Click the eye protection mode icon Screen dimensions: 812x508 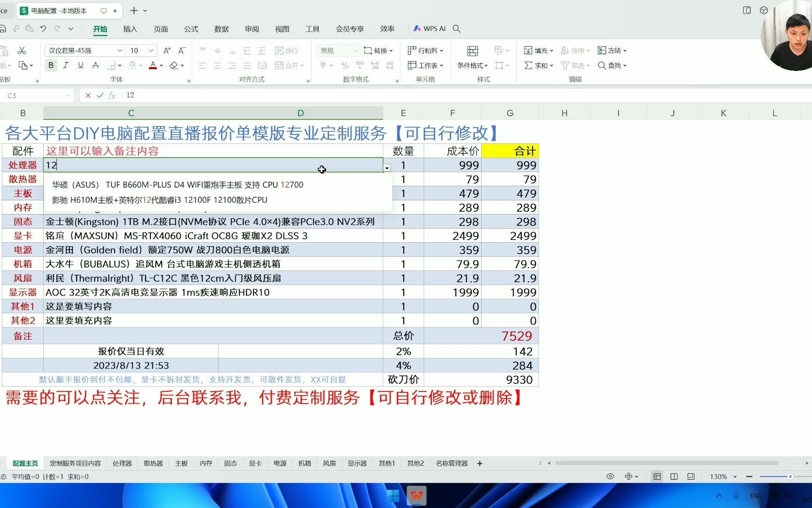[x=610, y=476]
